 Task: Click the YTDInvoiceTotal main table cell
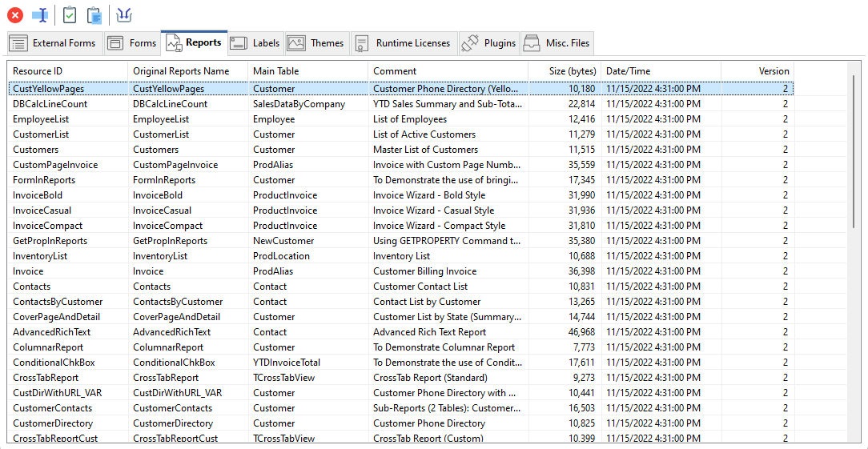click(x=287, y=363)
